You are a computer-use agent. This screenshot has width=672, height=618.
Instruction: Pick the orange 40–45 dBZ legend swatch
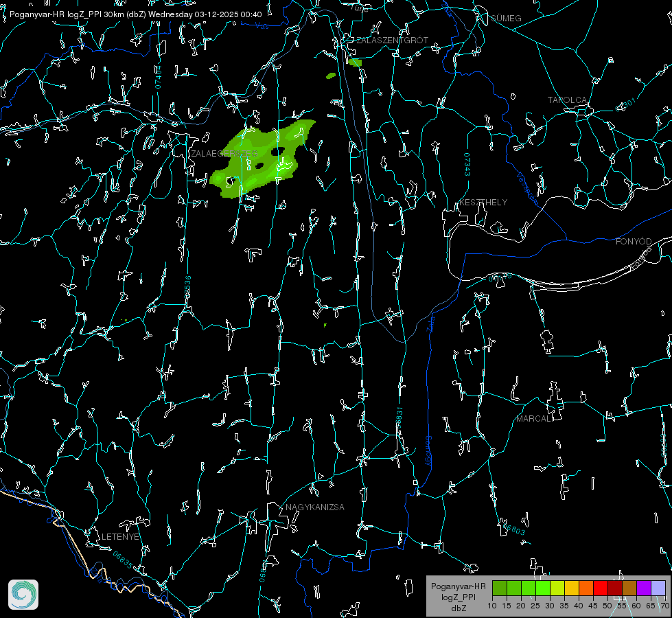point(586,588)
